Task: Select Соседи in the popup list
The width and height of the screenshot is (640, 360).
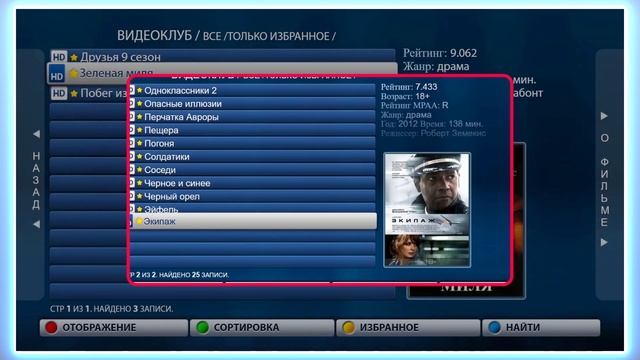Action: click(253, 170)
